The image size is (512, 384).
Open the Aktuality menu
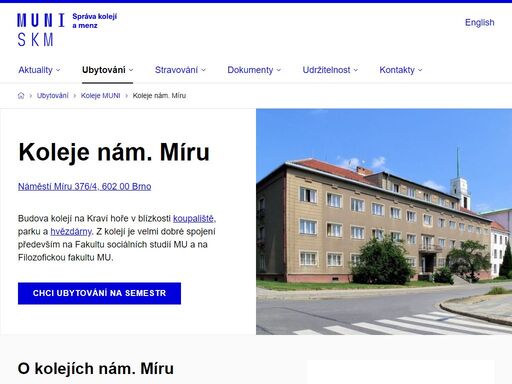[39, 70]
